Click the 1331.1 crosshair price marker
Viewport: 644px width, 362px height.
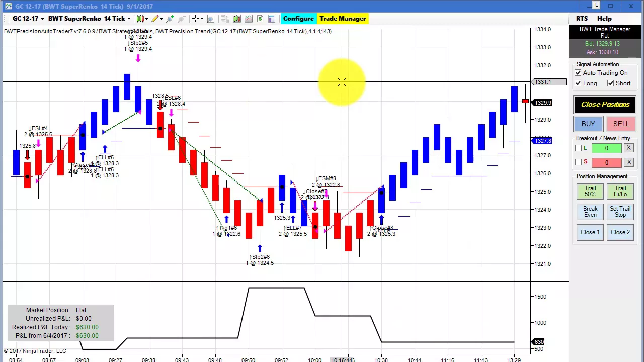[x=548, y=82]
